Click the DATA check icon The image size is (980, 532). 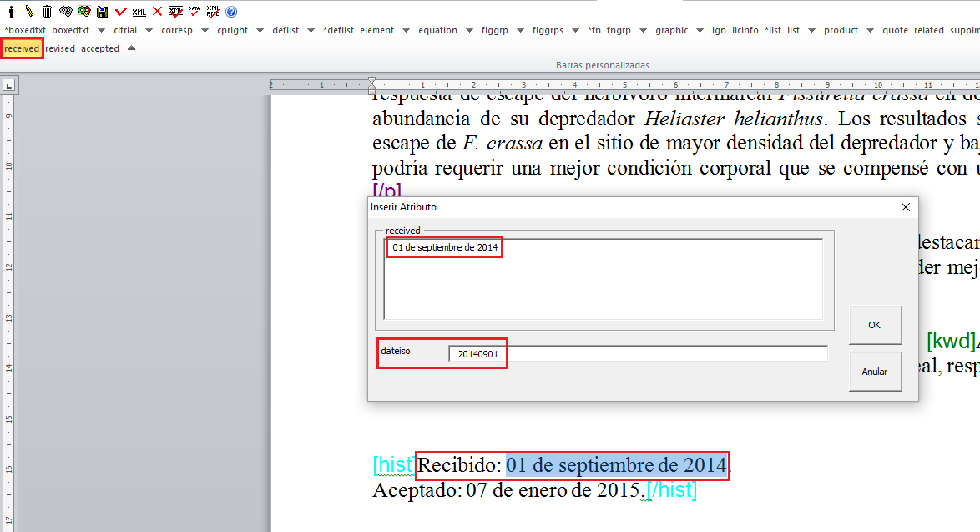(x=194, y=12)
